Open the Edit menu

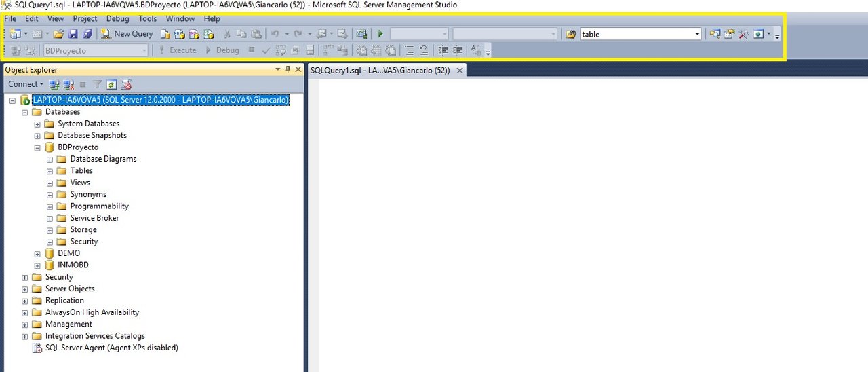(x=32, y=19)
